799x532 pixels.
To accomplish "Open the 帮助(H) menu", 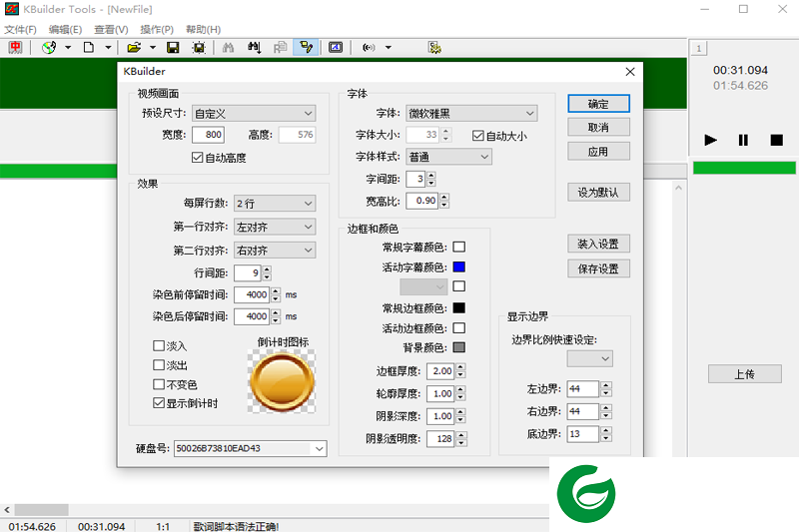I will pos(204,30).
